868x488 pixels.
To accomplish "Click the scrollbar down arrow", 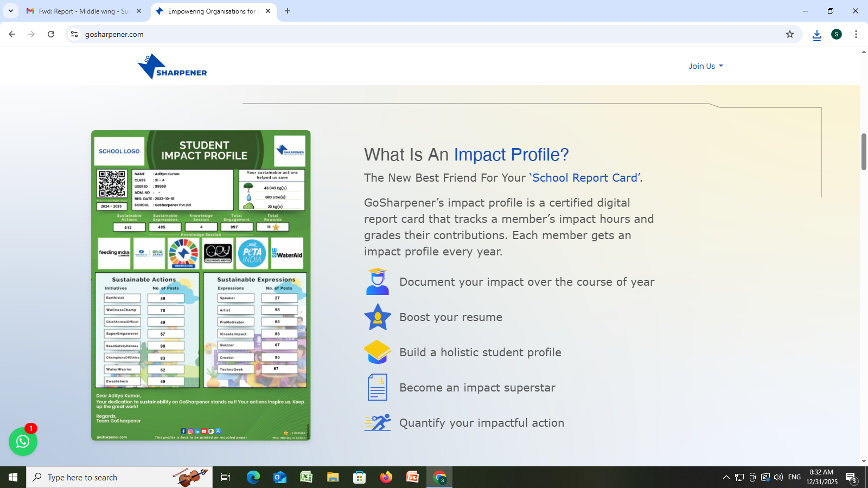I will [864, 461].
